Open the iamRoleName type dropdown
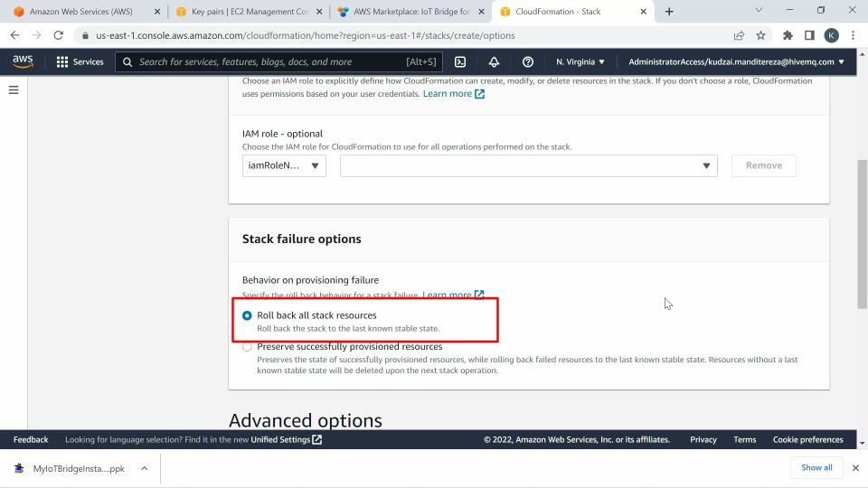Screen dimensions: 868x488 pyautogui.click(x=284, y=165)
